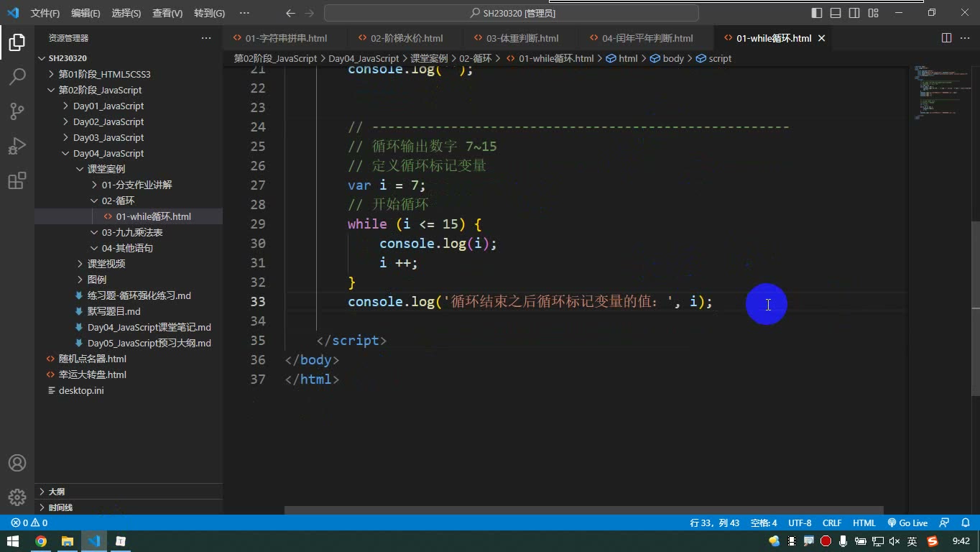Open the Extensions view
This screenshot has width=980, height=552.
[x=17, y=180]
